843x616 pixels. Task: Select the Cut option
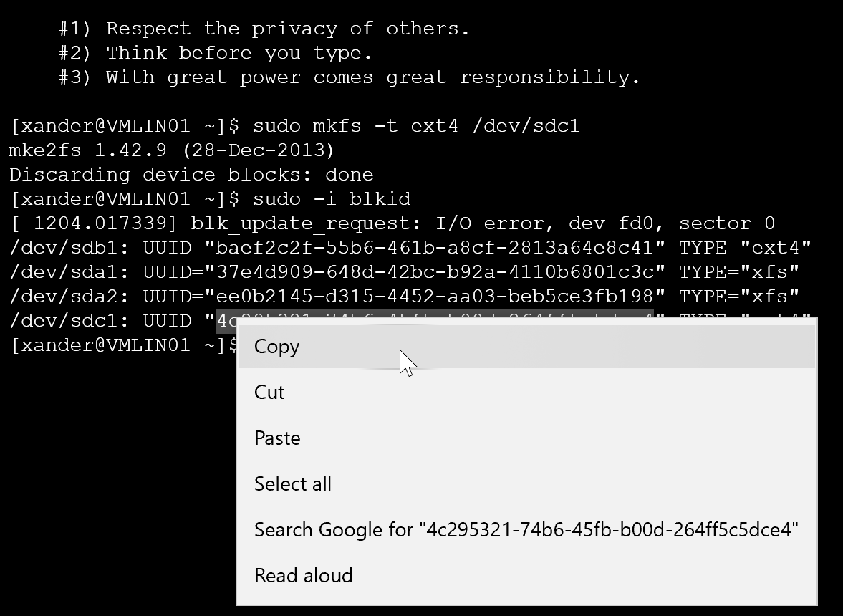269,392
